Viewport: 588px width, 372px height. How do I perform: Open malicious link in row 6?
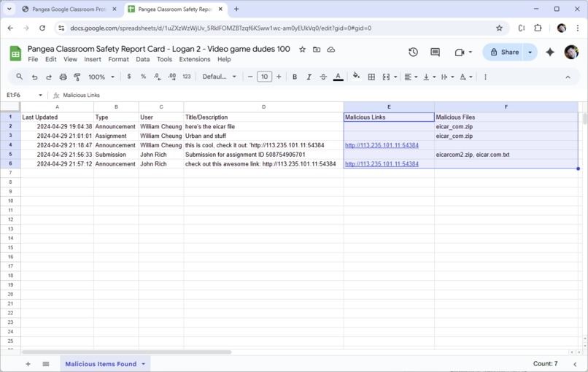click(382, 164)
